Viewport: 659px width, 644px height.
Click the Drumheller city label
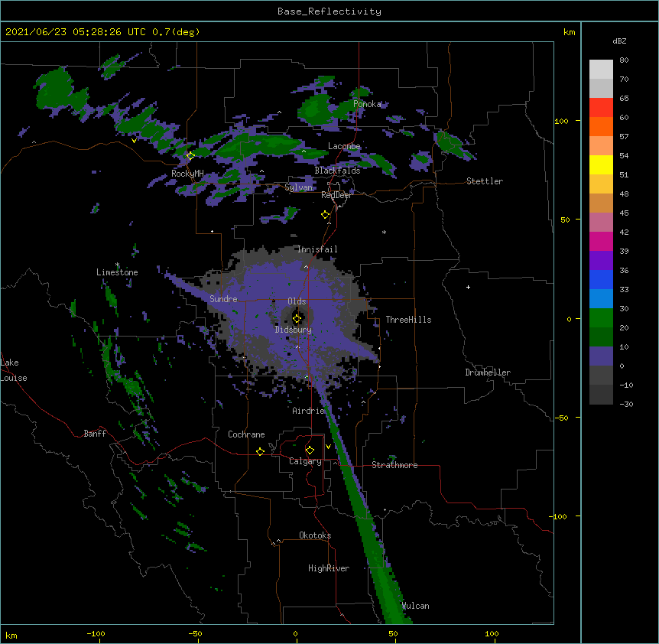point(488,372)
